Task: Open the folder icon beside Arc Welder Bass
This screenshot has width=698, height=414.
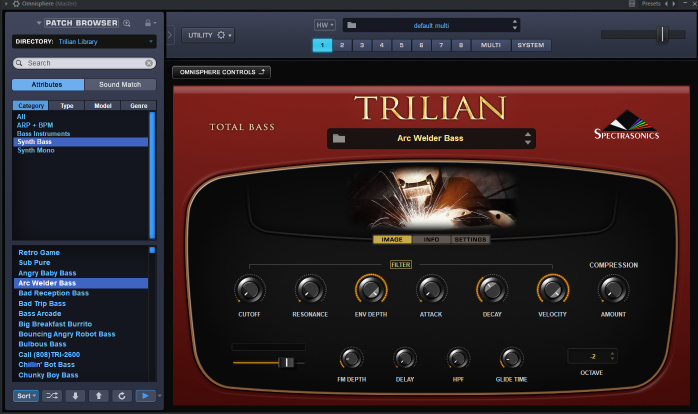Action: pos(339,138)
